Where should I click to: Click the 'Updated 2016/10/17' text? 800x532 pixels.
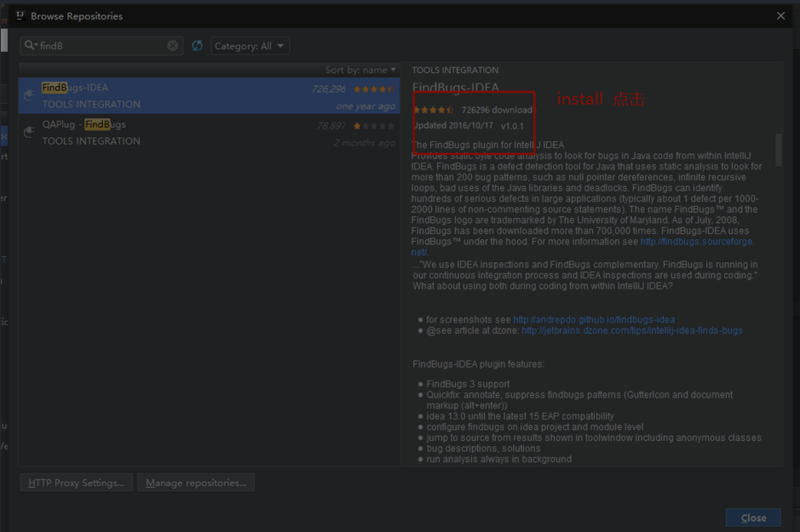click(x=453, y=125)
